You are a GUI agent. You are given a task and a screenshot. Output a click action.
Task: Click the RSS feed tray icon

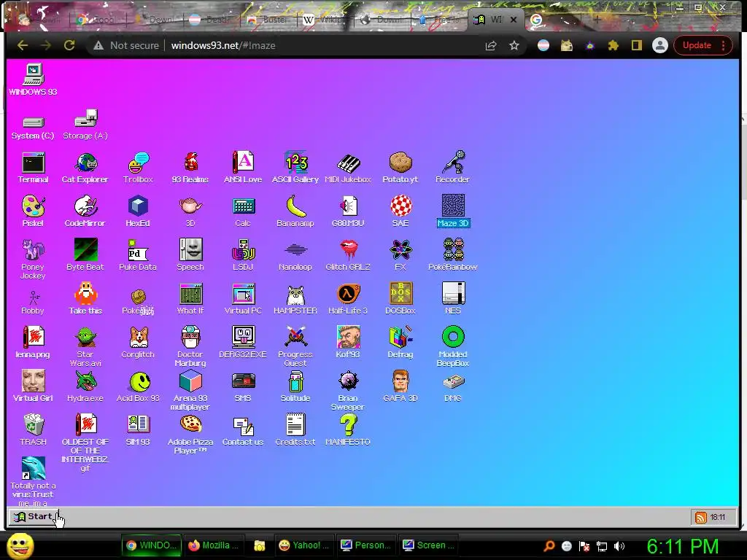(x=701, y=518)
